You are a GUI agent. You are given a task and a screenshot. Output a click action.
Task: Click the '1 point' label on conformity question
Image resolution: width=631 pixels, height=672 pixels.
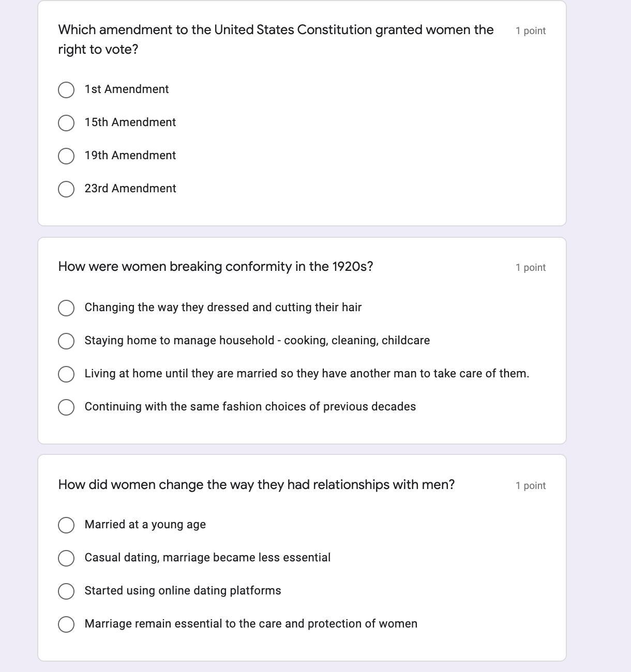(531, 268)
